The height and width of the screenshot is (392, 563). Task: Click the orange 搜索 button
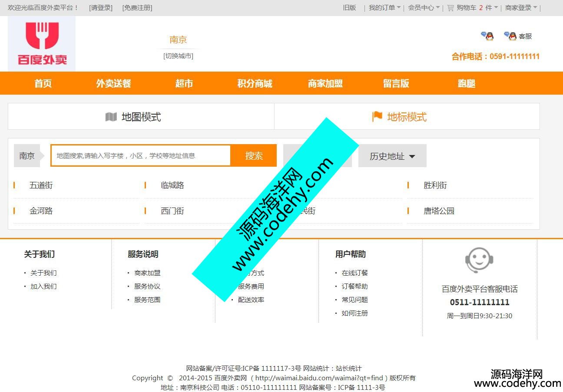coord(254,155)
